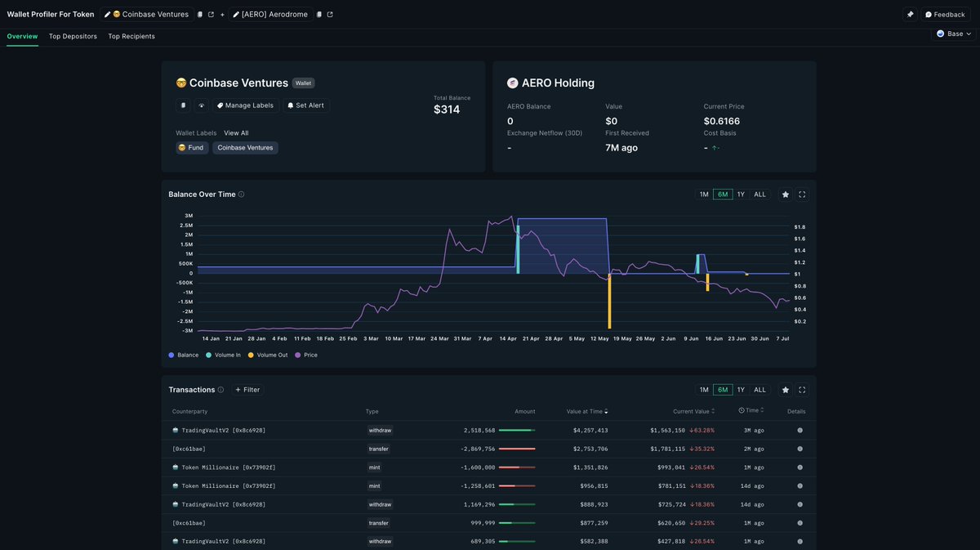
Task: Edit the [AERO] Aerodrome token selector
Action: [272, 15]
